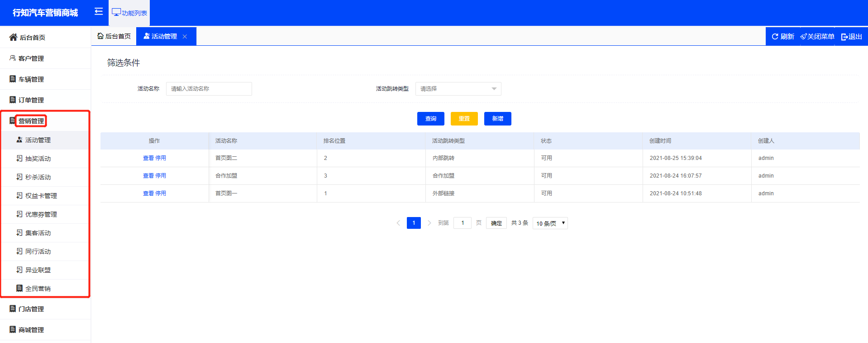Open the 10 条/页 page size dropdown
Viewport: 868px width, 343px height.
(x=550, y=223)
